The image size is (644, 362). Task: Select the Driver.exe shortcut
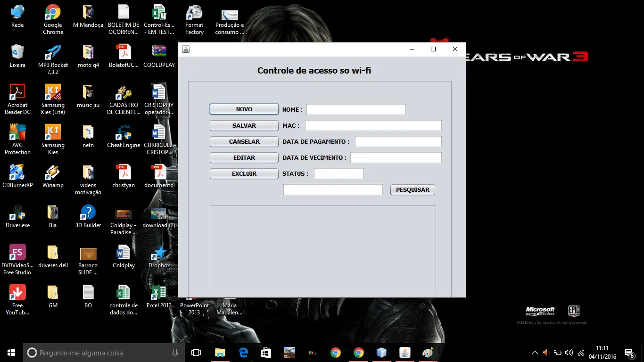17,217
